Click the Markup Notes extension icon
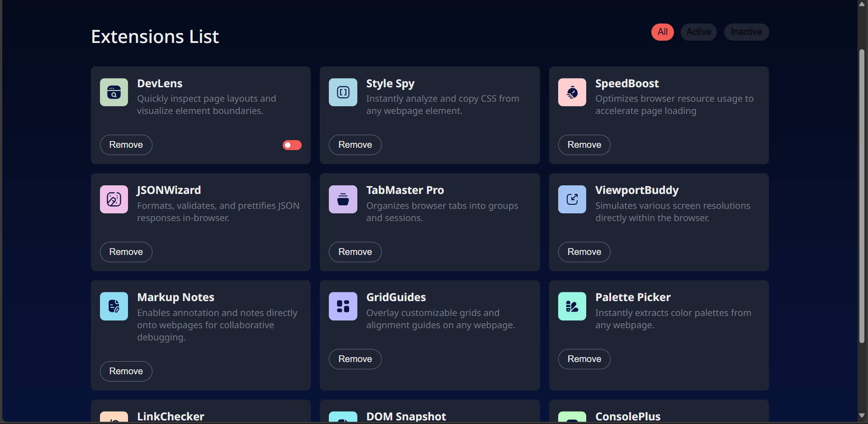This screenshot has width=868, height=424. [x=114, y=306]
